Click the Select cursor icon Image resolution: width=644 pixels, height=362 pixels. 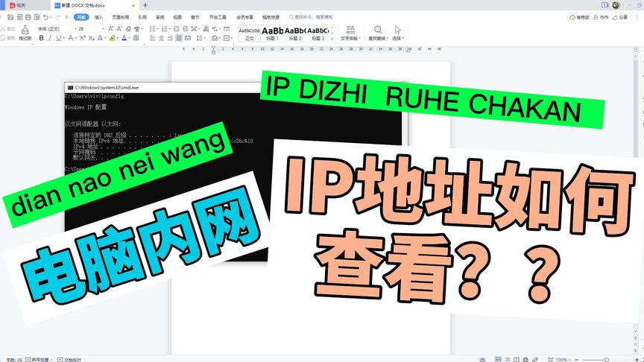pos(397,30)
